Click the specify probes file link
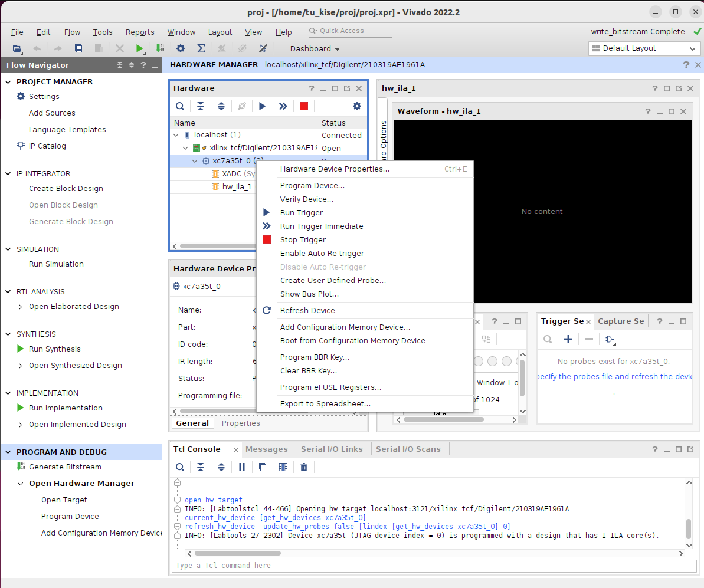Viewport: 704px width, 588px height. coord(614,377)
